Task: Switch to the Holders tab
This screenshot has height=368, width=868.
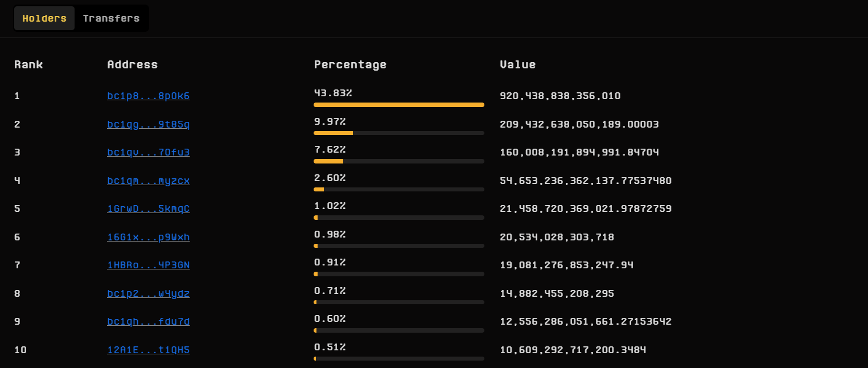Action: click(x=44, y=18)
